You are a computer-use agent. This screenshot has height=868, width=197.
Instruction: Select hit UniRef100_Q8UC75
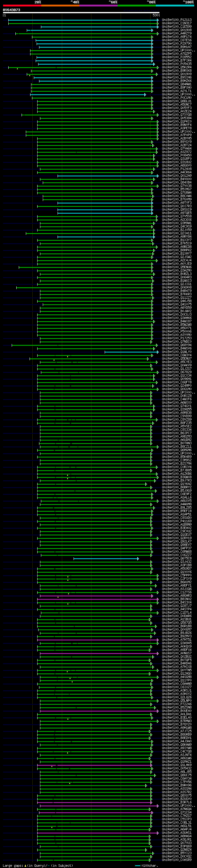coord(177,775)
